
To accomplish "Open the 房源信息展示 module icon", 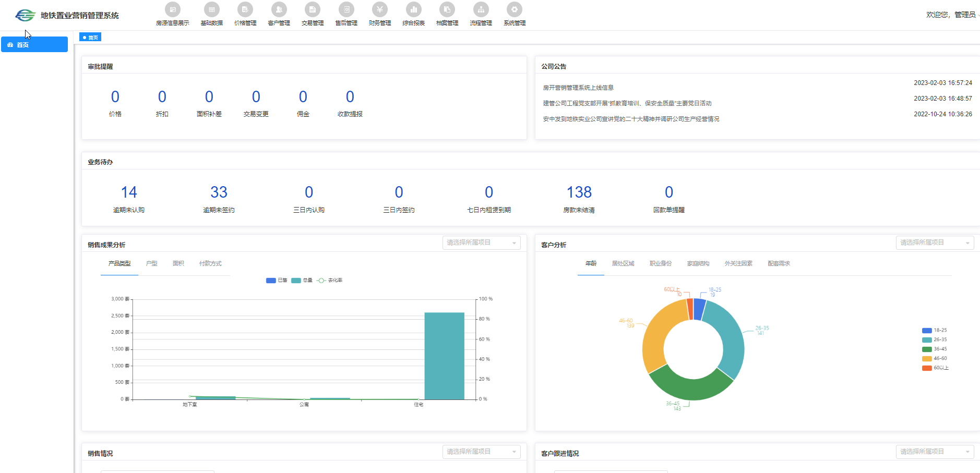I will [x=172, y=9].
